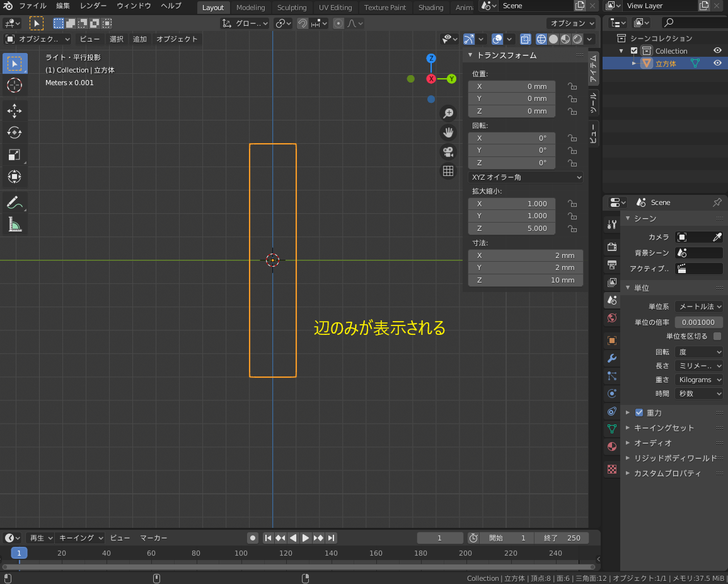Screen dimensions: 728x584
Task: Select the Select Box tool
Action: pyautogui.click(x=15, y=63)
